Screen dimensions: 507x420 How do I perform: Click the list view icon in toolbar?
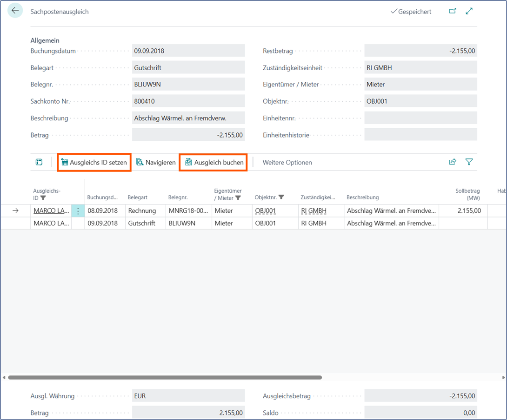[x=39, y=162]
